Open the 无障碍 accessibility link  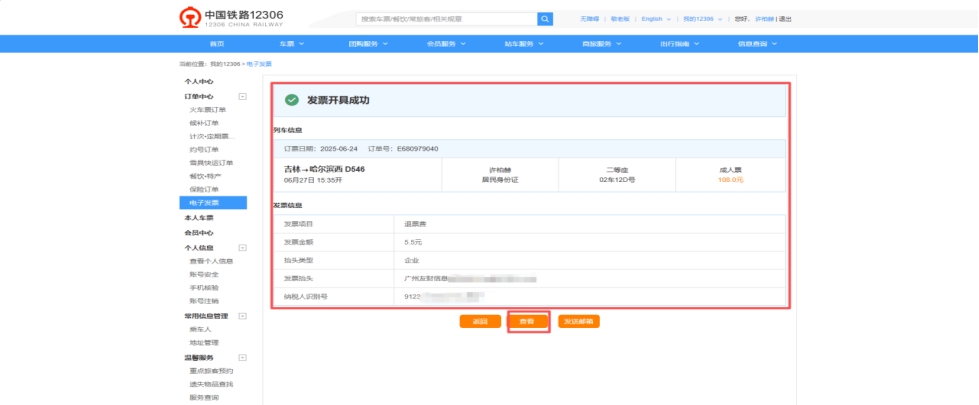click(x=589, y=19)
